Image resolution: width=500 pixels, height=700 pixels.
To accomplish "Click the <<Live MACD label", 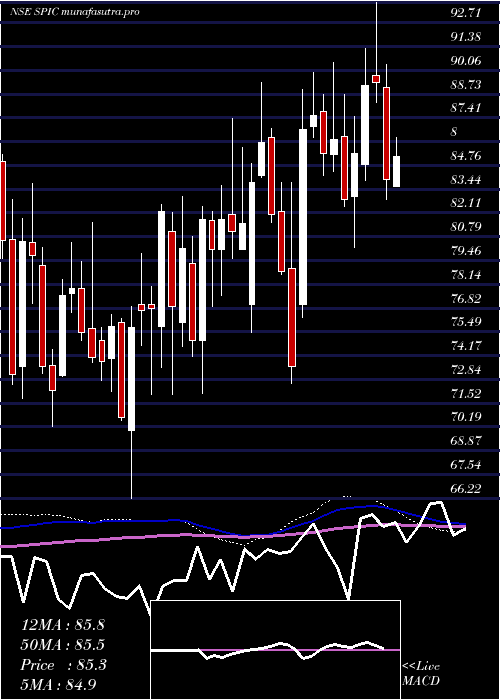I will point(421,674).
